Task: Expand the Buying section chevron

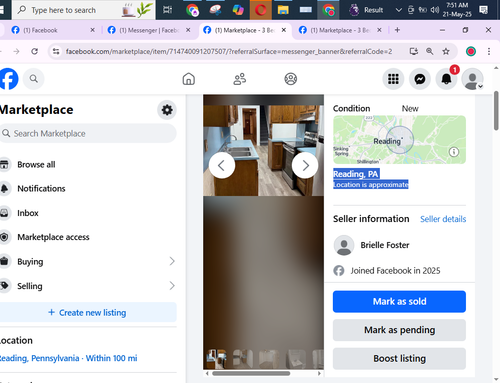Action: (x=172, y=261)
